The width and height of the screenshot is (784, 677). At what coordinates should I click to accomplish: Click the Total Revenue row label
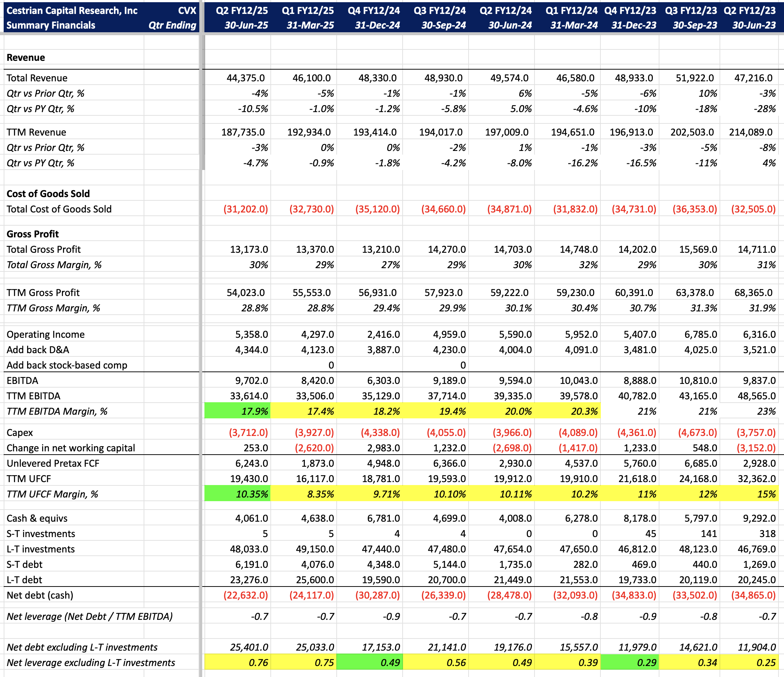coord(37,78)
